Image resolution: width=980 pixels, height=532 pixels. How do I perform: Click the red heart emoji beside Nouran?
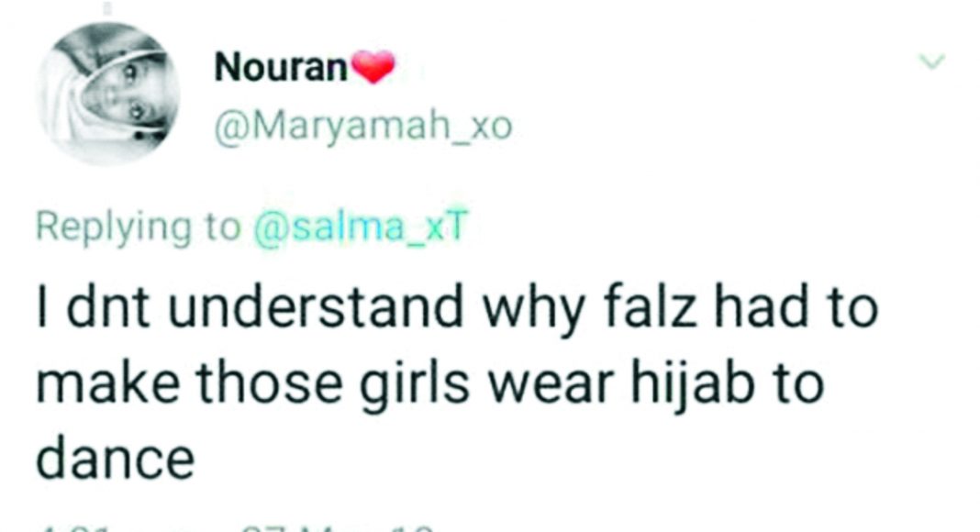point(373,67)
